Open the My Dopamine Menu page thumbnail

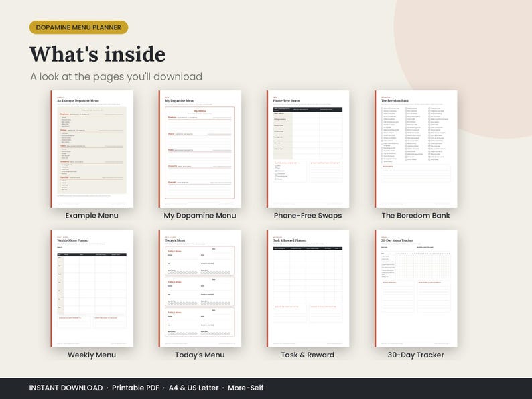coord(200,149)
